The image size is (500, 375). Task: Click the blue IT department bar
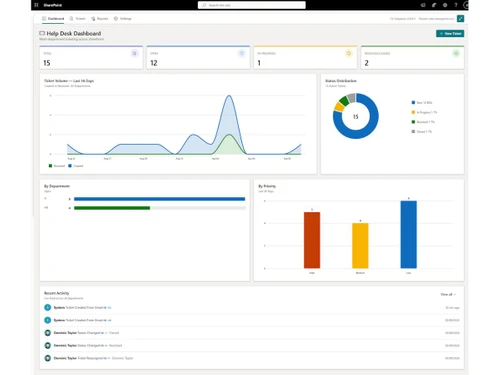(x=159, y=199)
